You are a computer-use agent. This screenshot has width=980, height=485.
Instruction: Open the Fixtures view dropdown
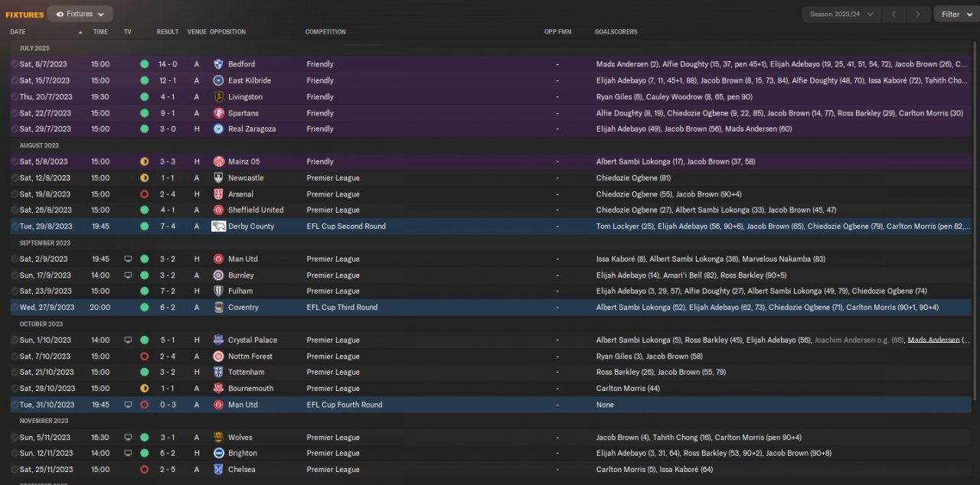point(80,14)
